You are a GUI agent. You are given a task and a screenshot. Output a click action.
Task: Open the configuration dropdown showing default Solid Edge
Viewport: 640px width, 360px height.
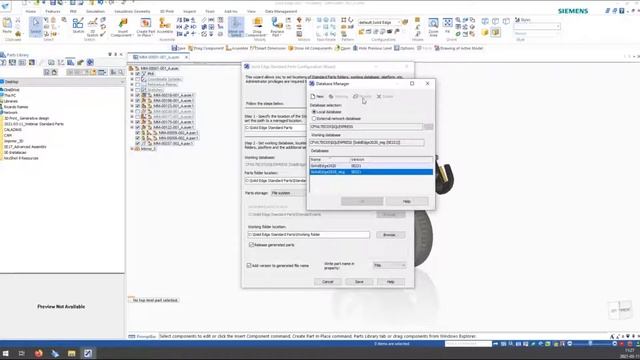(x=379, y=22)
